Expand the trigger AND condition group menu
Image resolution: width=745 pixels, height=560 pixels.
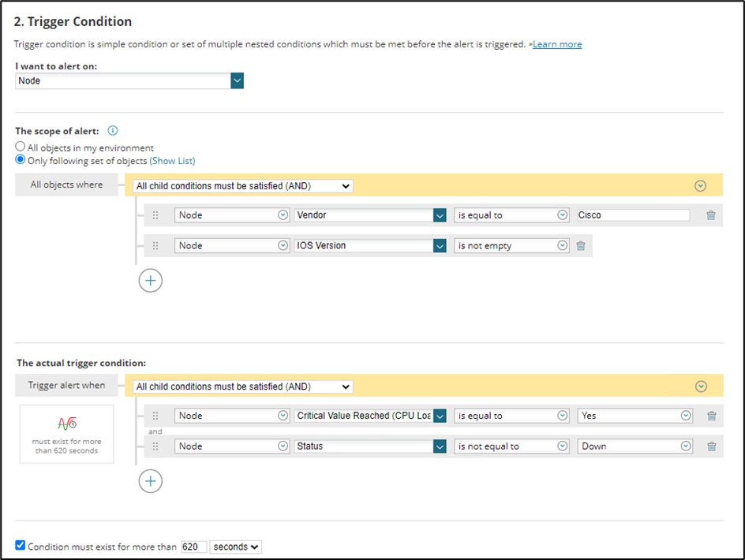(x=700, y=386)
